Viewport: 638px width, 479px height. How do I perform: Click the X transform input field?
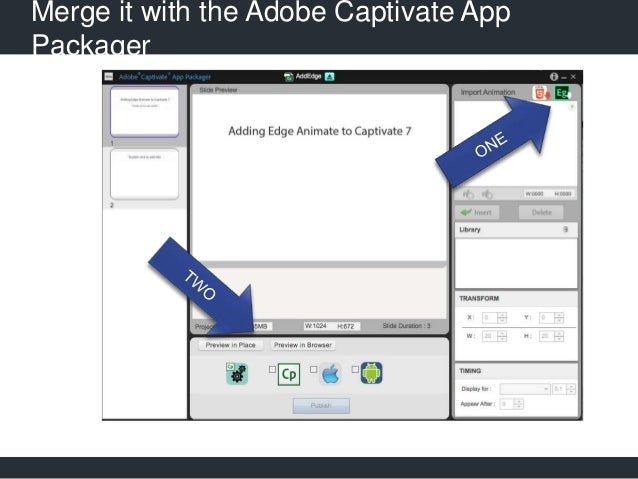[x=490, y=317]
